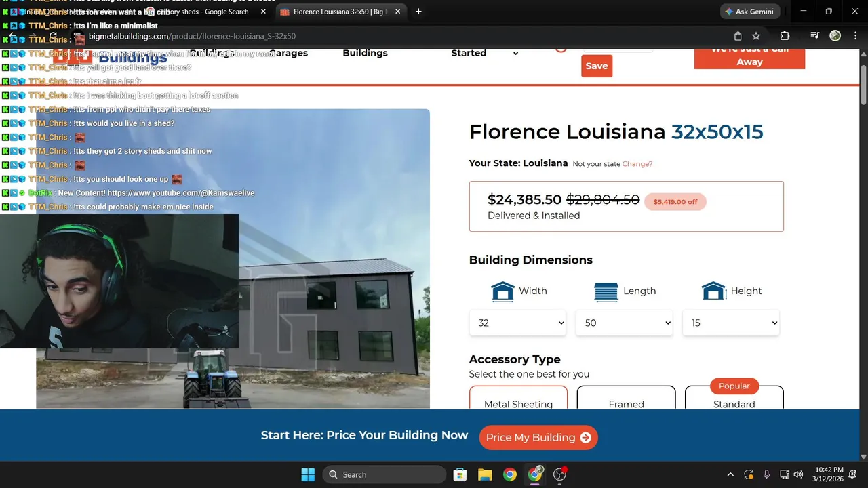Click the orange Save button
Viewport: 868px width, 488px height.
click(x=597, y=66)
